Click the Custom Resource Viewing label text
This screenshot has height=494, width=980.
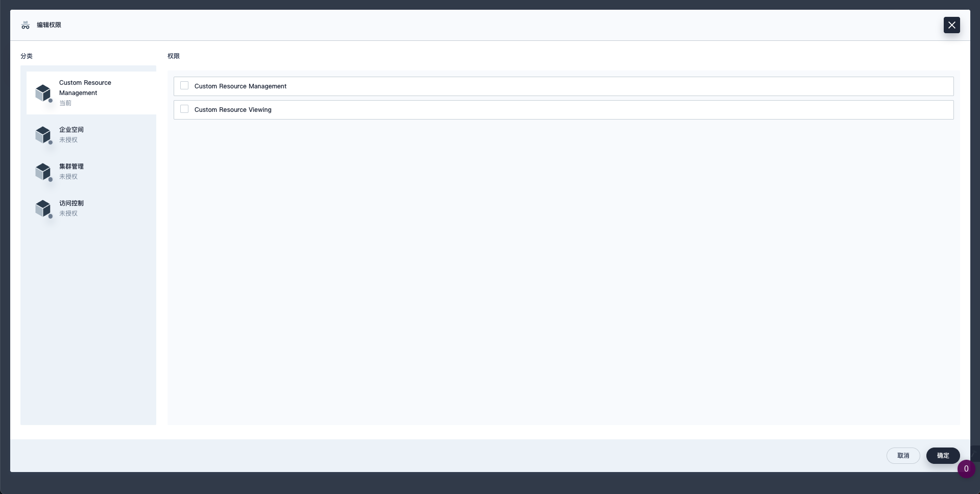[x=233, y=110]
